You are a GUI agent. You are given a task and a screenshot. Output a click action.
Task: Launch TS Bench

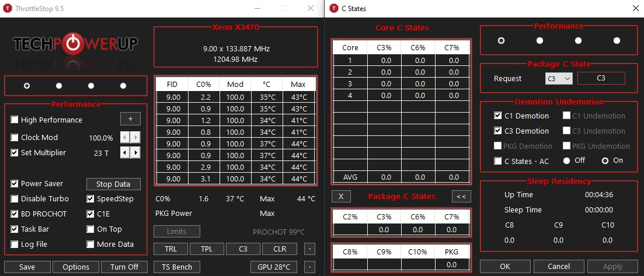176,267
